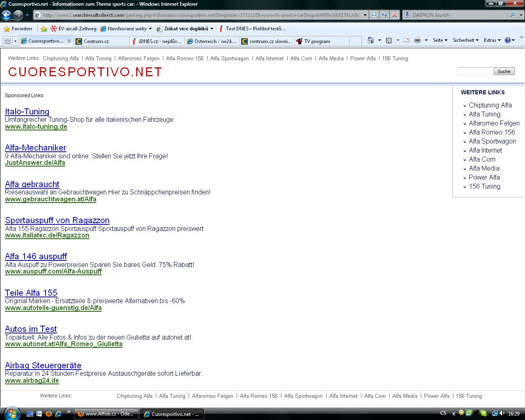
Task: Focus the DAEMON Search box
Action: [459, 15]
